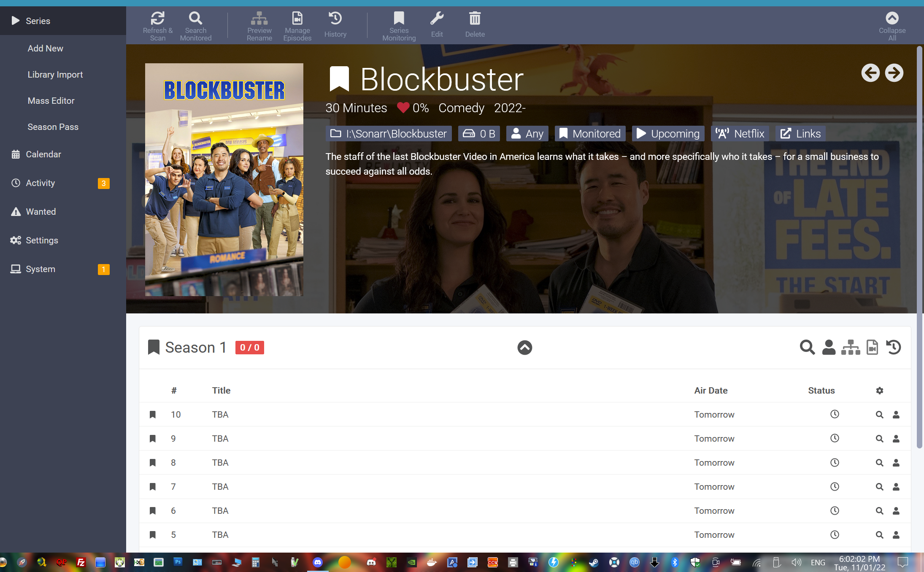Open Activity queue page
This screenshot has height=572, width=924.
pyautogui.click(x=63, y=183)
